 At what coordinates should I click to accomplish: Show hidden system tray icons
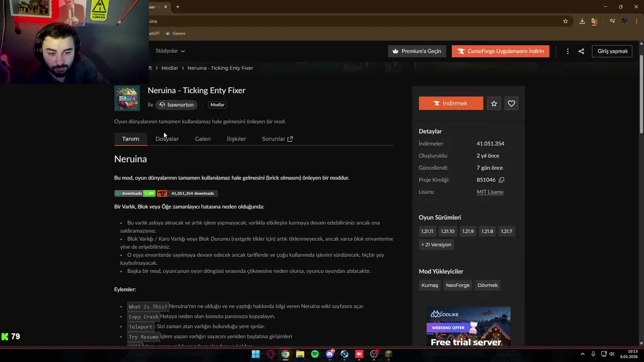pos(583,354)
